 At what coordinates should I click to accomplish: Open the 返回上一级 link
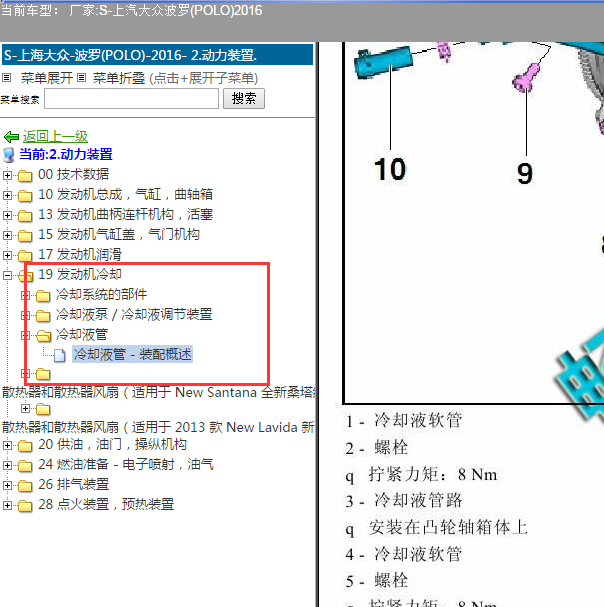(x=55, y=136)
